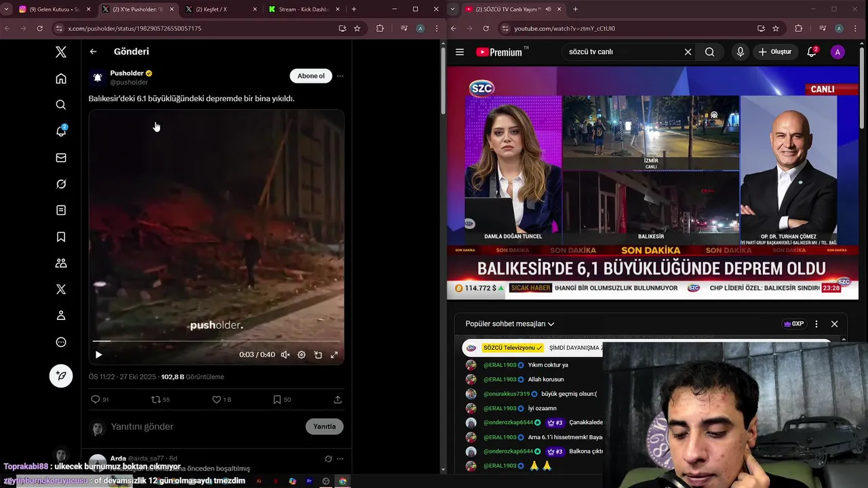The image size is (868, 488).
Task: Open X Messages envelope in sidebar
Action: point(61,158)
